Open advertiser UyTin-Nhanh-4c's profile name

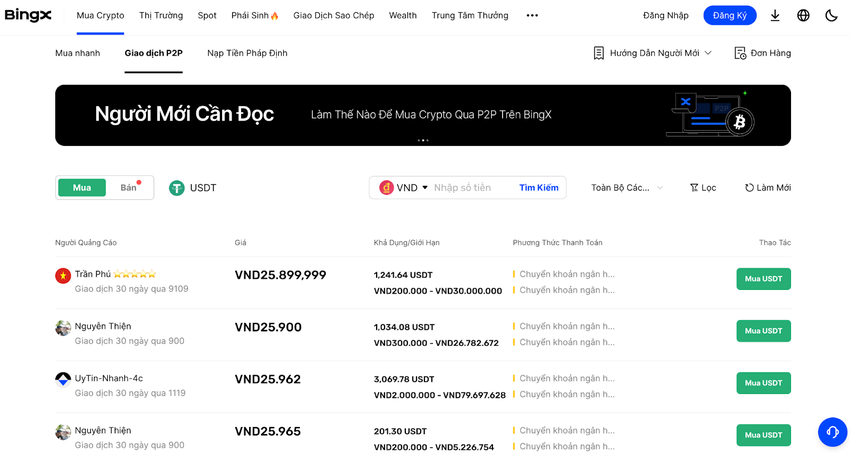(109, 378)
